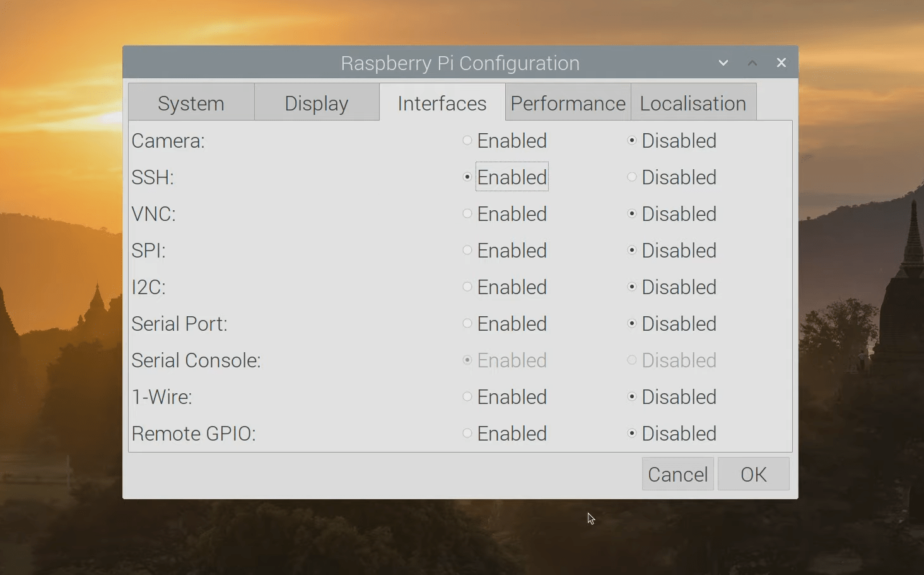Screen dimensions: 924x575
Task: Click the VNC: label
Action: point(154,214)
